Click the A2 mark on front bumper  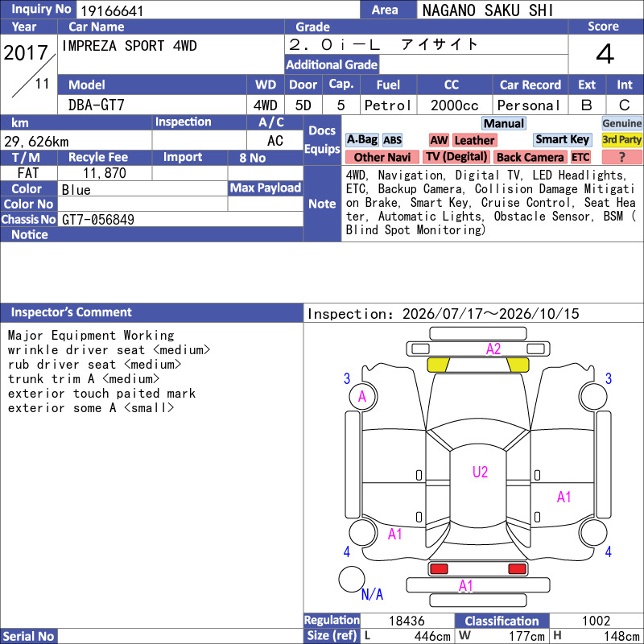pos(493,349)
